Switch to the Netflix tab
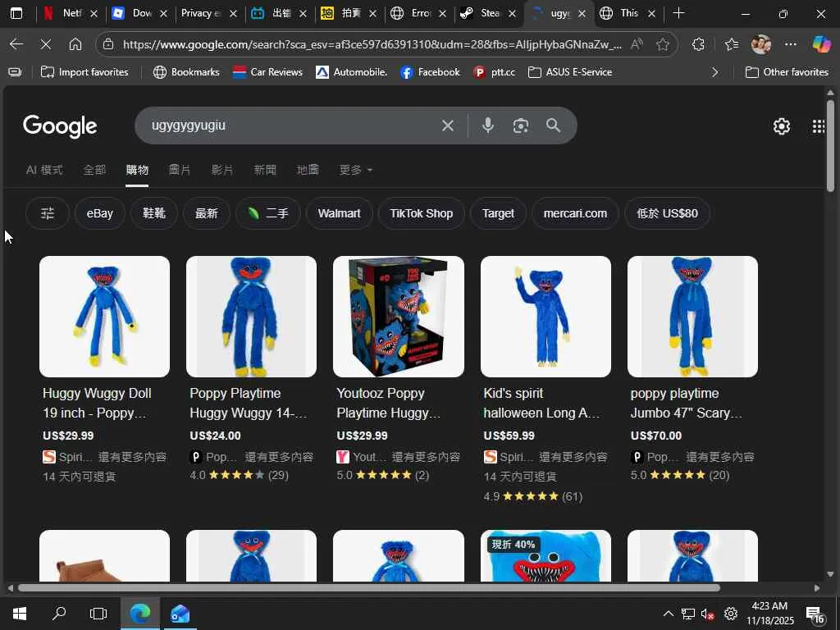The height and width of the screenshot is (630, 840). (71, 13)
